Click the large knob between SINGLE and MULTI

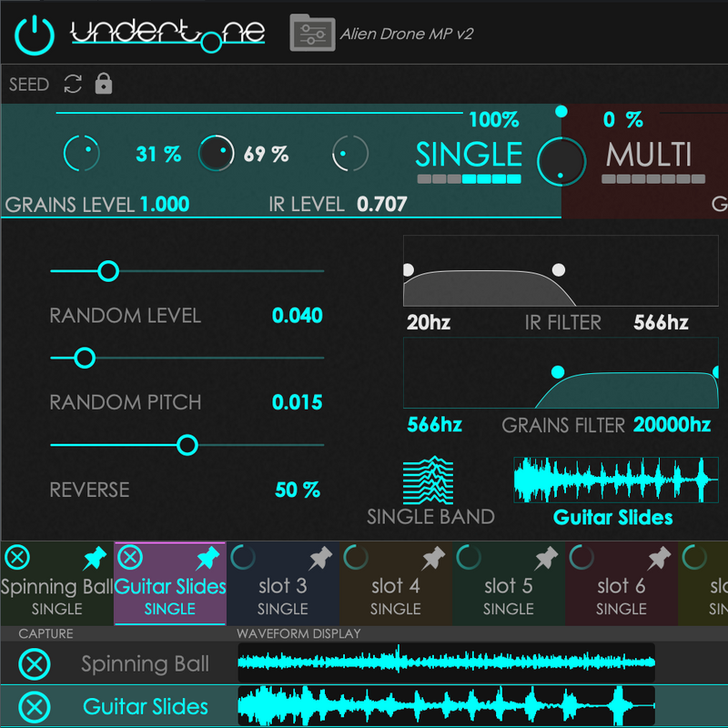(561, 162)
